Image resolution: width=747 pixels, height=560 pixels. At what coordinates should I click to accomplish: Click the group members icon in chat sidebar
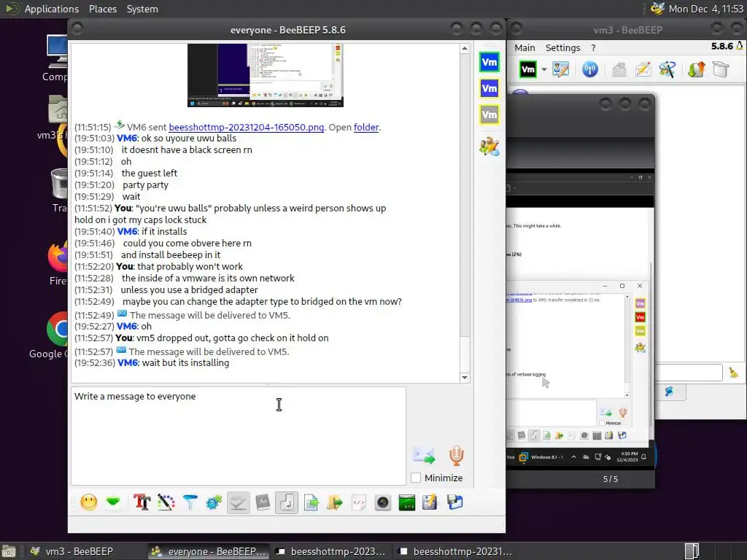click(489, 147)
